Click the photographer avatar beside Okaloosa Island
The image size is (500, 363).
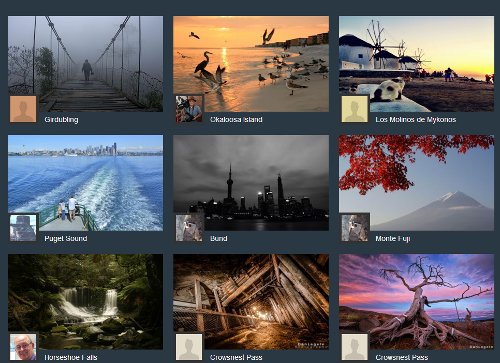coord(189,109)
